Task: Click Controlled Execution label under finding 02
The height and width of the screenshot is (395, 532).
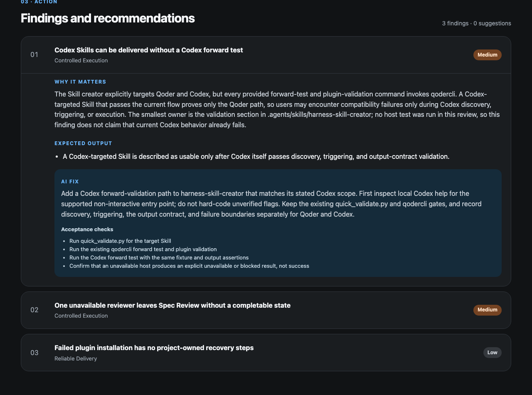Action: pos(81,316)
